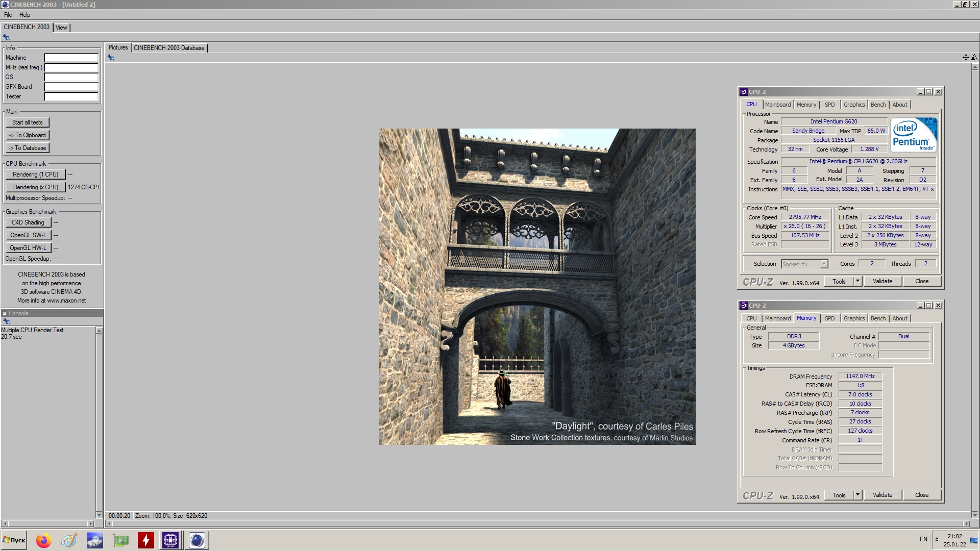Image resolution: width=980 pixels, height=551 pixels.
Task: Open Firefox from the taskbar
Action: 43,540
